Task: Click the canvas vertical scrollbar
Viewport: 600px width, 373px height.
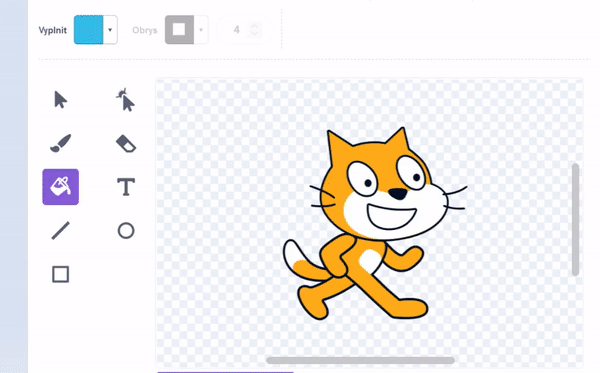Action: 575,220
